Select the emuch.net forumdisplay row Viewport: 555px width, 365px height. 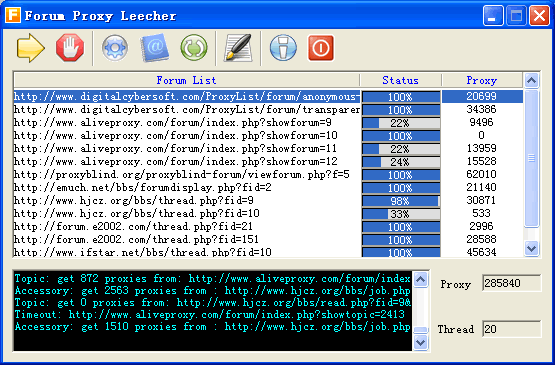pyautogui.click(x=268, y=187)
